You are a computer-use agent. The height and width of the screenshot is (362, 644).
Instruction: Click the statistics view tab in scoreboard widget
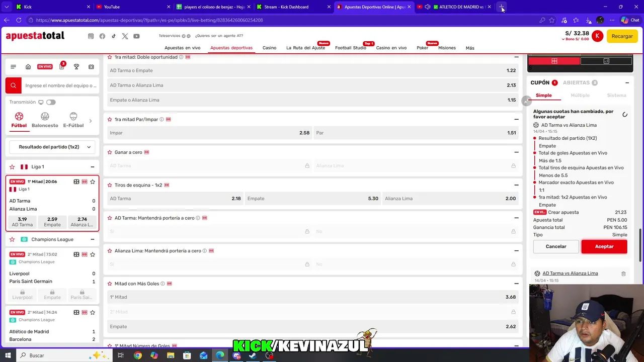[x=606, y=61]
